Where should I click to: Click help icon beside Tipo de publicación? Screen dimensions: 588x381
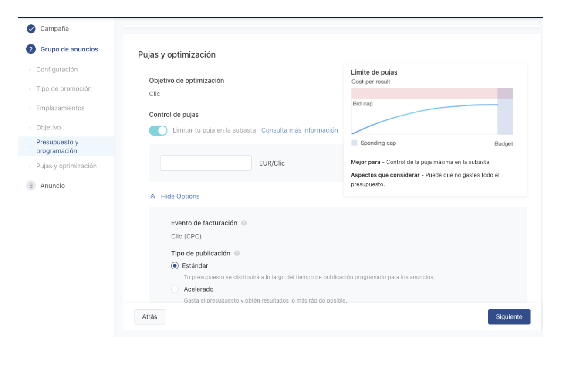tap(237, 253)
